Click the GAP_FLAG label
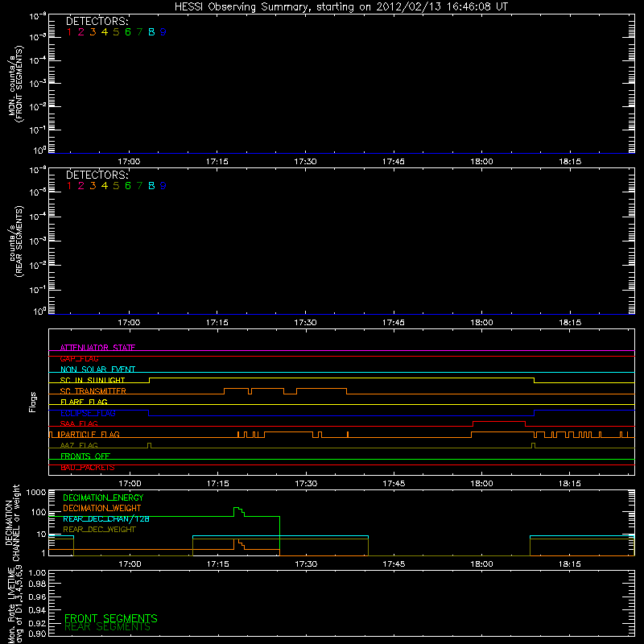The image size is (644, 644). (x=79, y=359)
